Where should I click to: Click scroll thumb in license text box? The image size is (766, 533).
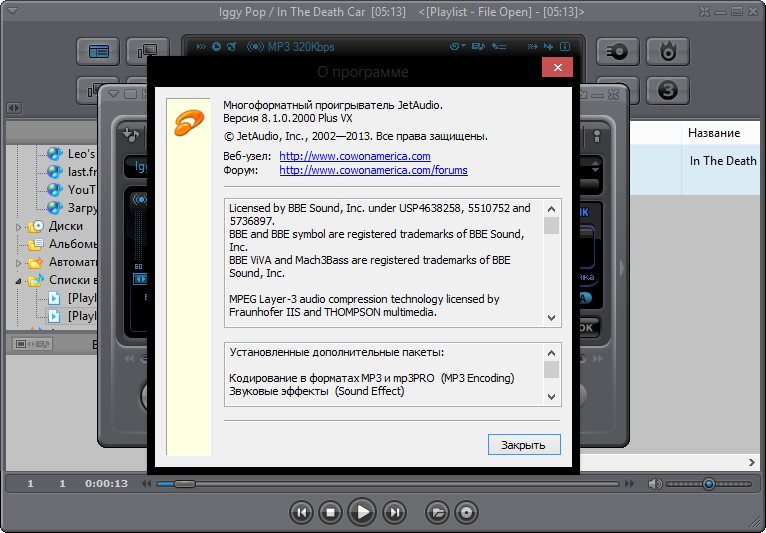tap(551, 226)
